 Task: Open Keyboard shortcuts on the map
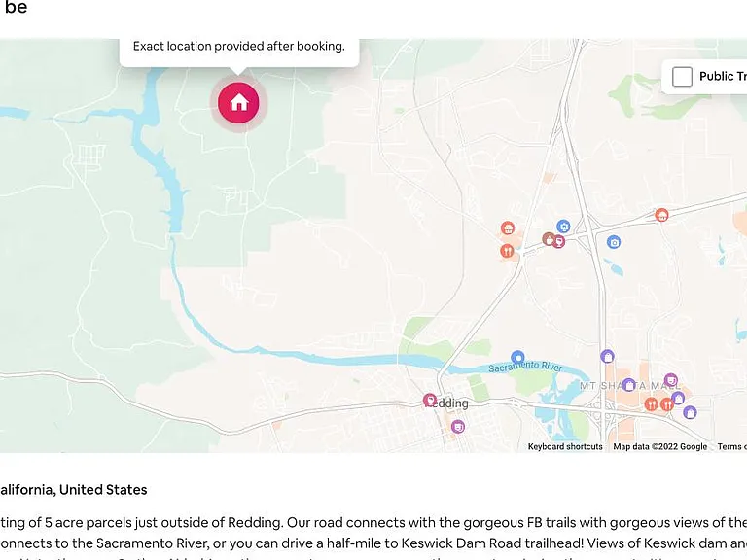(x=565, y=446)
